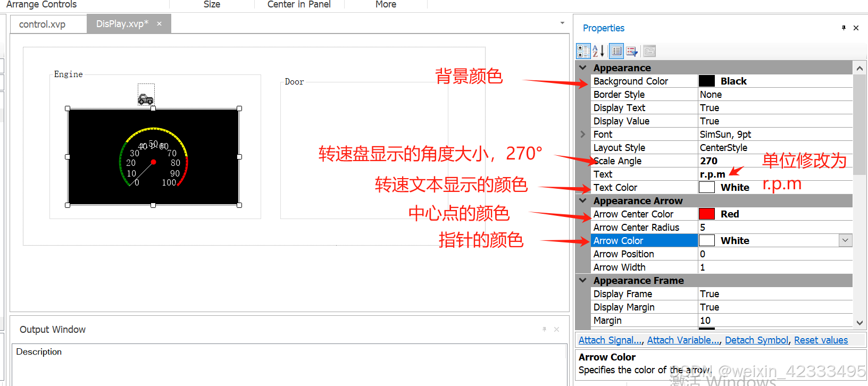Sort properties alphabetically with A-Z icon

coord(598,51)
